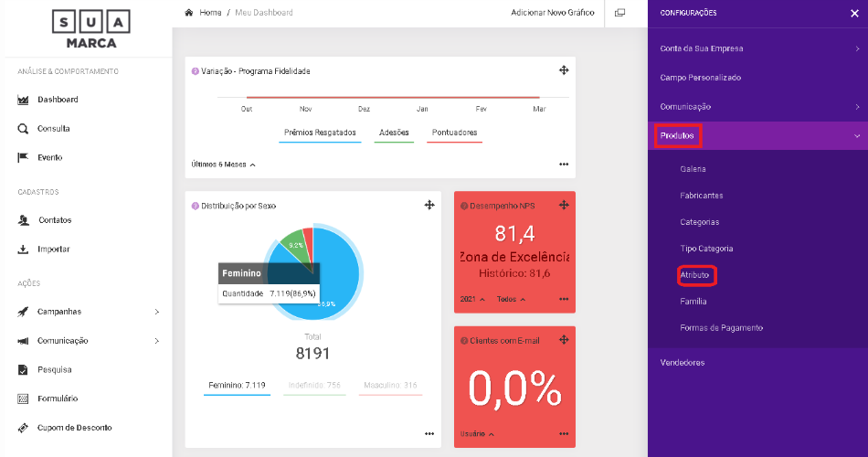Toggle the Adesões legend series
This screenshot has width=868, height=457.
(x=394, y=133)
